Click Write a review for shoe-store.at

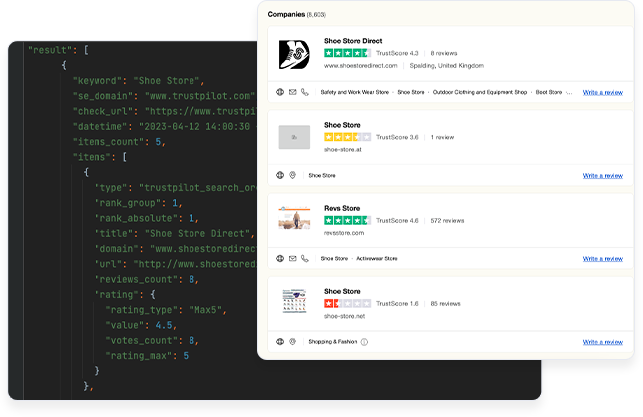point(602,176)
